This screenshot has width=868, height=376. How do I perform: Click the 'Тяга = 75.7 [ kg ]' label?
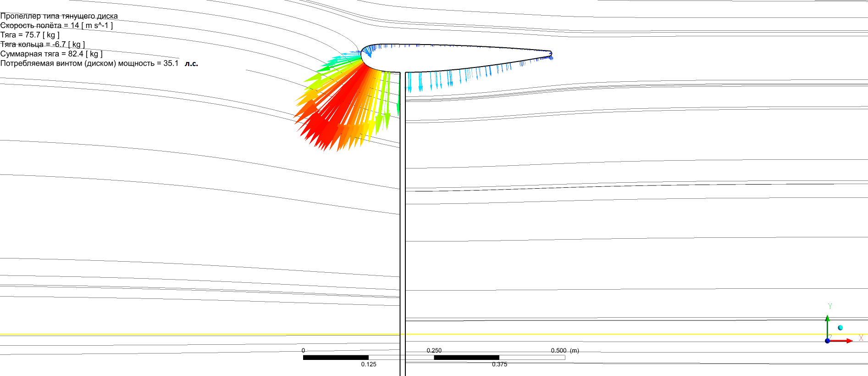coord(30,35)
